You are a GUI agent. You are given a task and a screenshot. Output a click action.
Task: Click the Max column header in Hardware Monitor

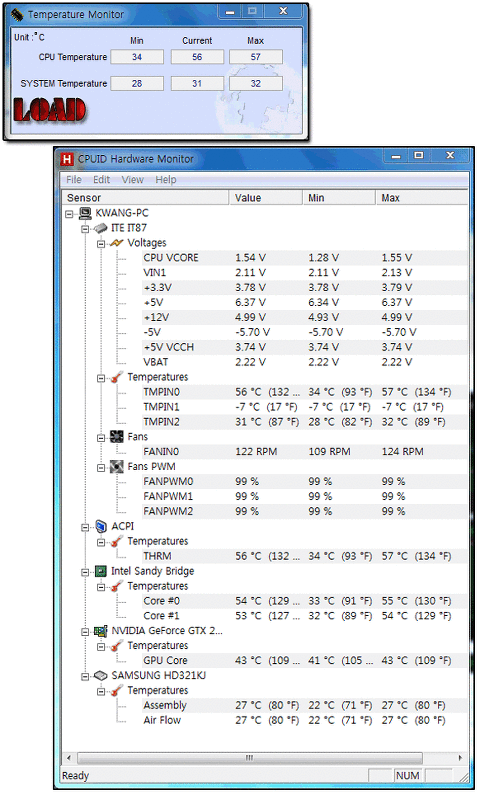point(422,198)
